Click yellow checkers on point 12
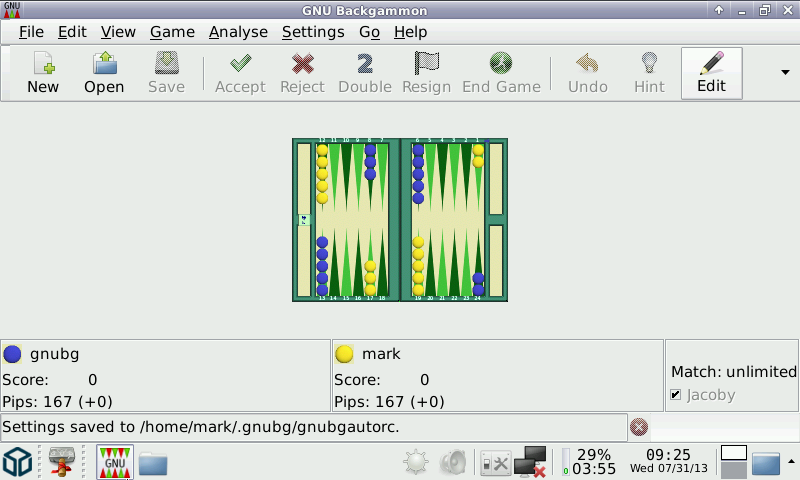The width and height of the screenshot is (800, 480). point(322,174)
